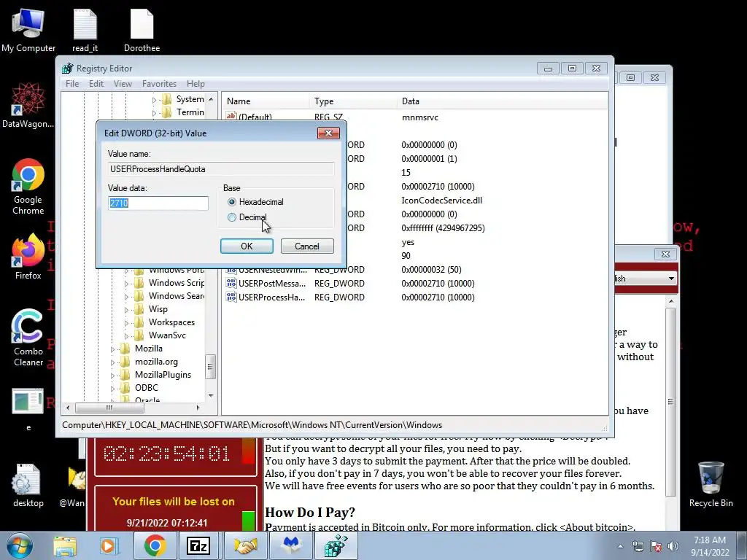Launch DataWagon shortcut icon
The height and width of the screenshot is (560, 747).
pyautogui.click(x=28, y=105)
